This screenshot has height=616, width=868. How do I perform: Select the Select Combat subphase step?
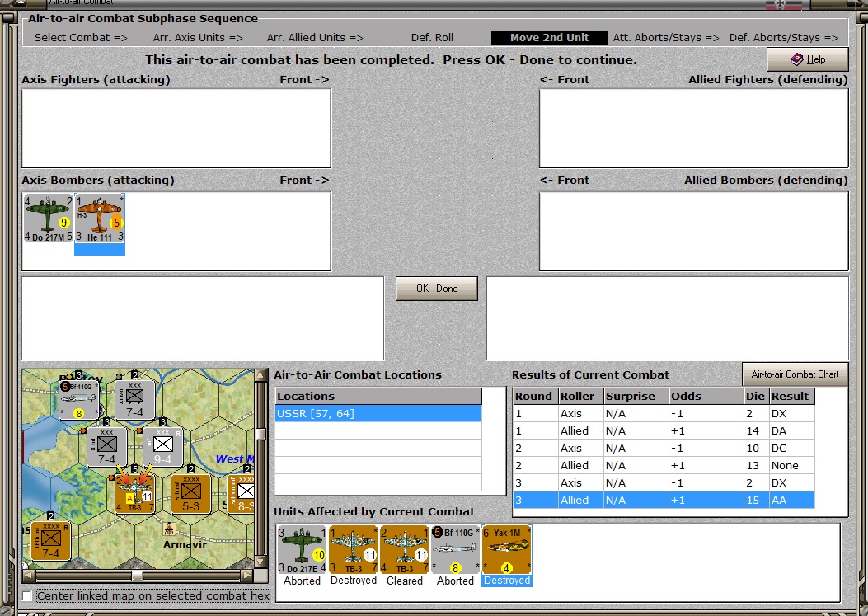point(81,38)
